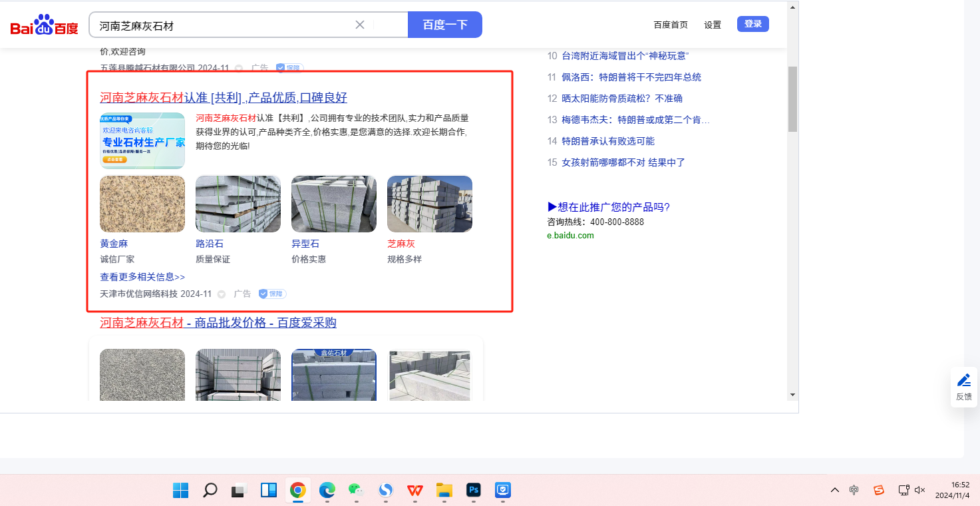Screen dimensions: 980x506
Task: Click the 咨询热线：400-800-8888 text
Action: click(595, 222)
